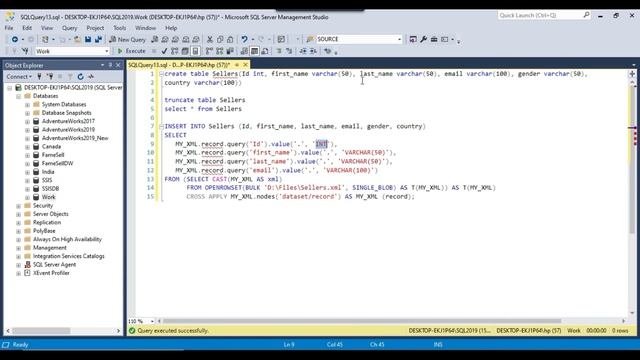Screen dimensions: 640x360
Task: Click the Cut scissors icon
Action: tap(210, 39)
